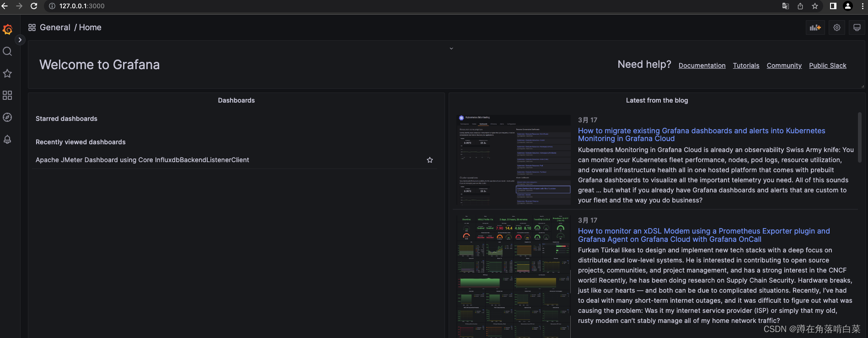The image size is (868, 338).
Task: Click the site information icon in address bar
Action: [52, 6]
